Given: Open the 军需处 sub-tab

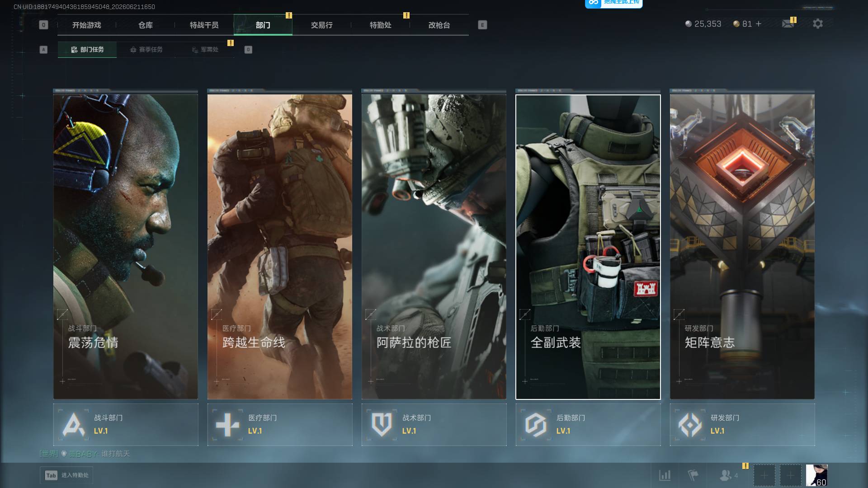Looking at the screenshot, I should (205, 50).
